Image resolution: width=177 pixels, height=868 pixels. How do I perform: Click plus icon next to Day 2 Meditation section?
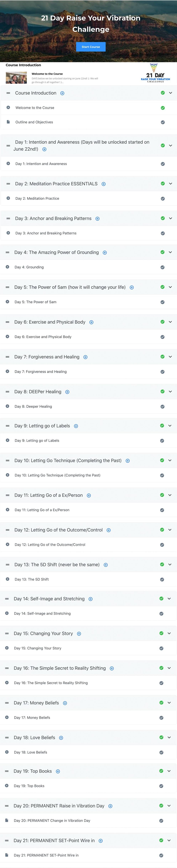click(x=104, y=184)
